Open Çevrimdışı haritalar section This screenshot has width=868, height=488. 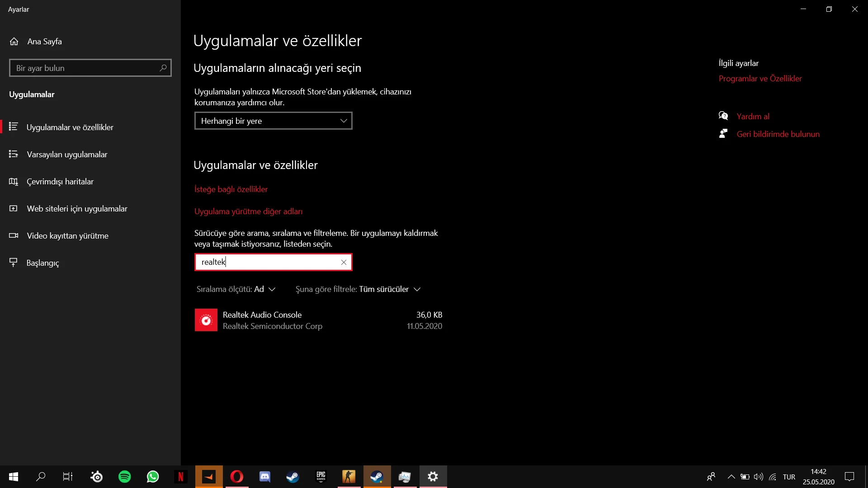tap(60, 182)
